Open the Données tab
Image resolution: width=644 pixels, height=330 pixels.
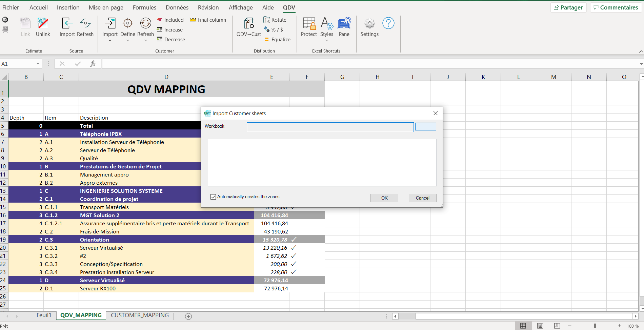click(x=177, y=7)
